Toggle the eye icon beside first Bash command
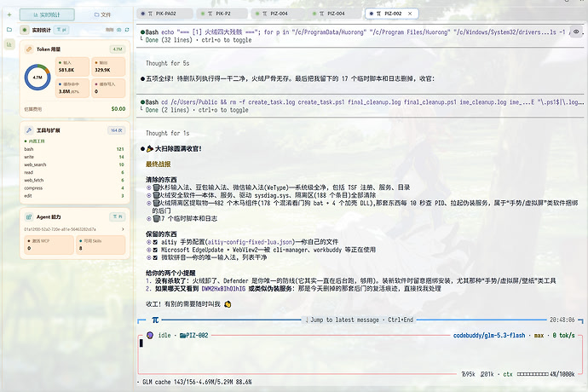 [576, 32]
